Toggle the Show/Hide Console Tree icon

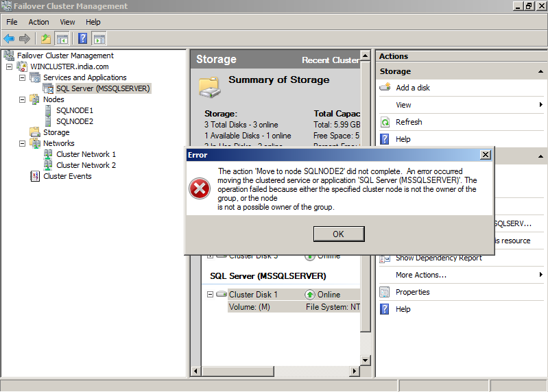pos(62,38)
